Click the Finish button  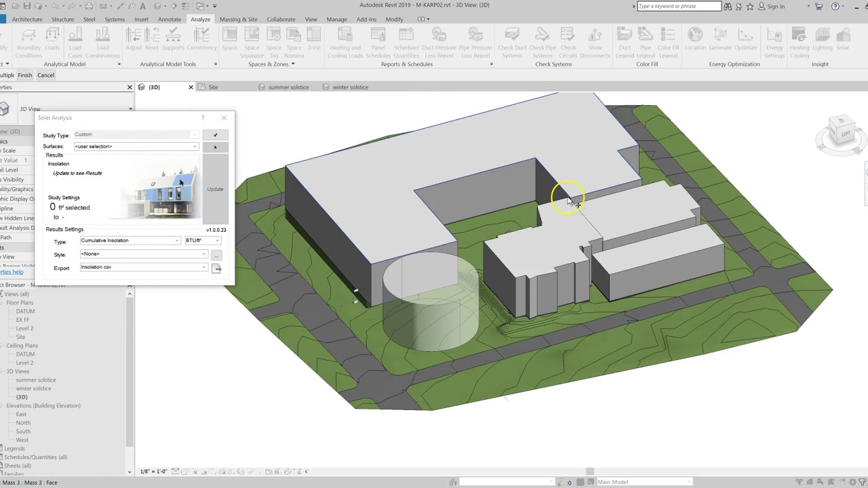[x=24, y=75]
